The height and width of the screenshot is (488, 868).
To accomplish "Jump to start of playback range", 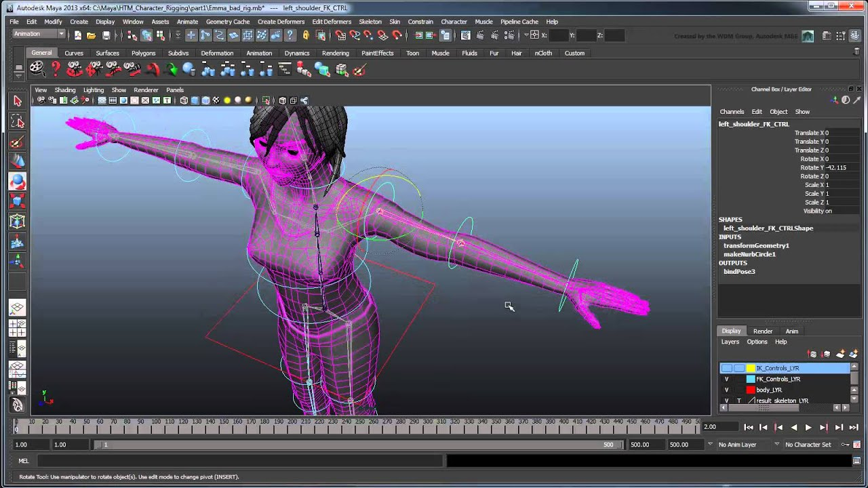I will (749, 427).
